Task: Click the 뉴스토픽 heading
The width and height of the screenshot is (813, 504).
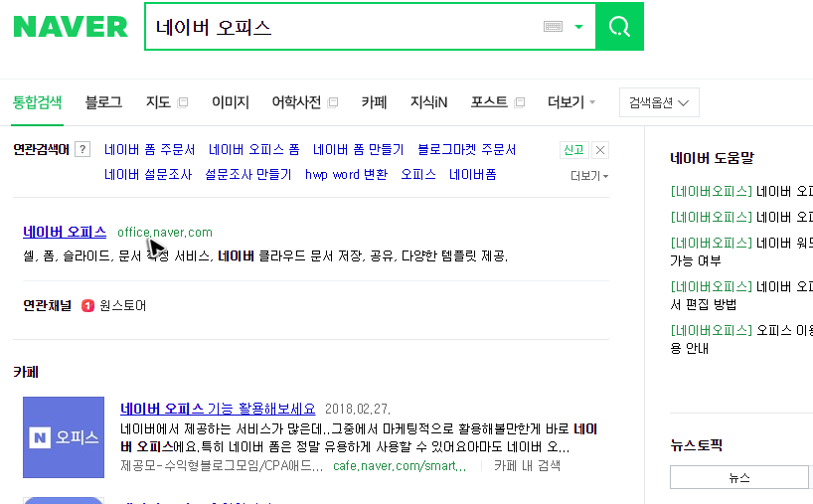Action: pos(696,445)
